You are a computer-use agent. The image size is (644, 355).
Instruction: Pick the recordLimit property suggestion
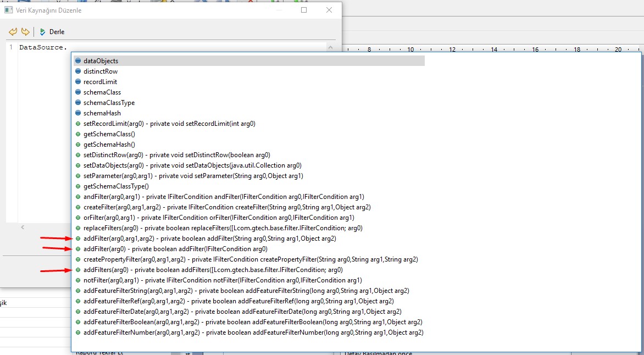click(100, 82)
